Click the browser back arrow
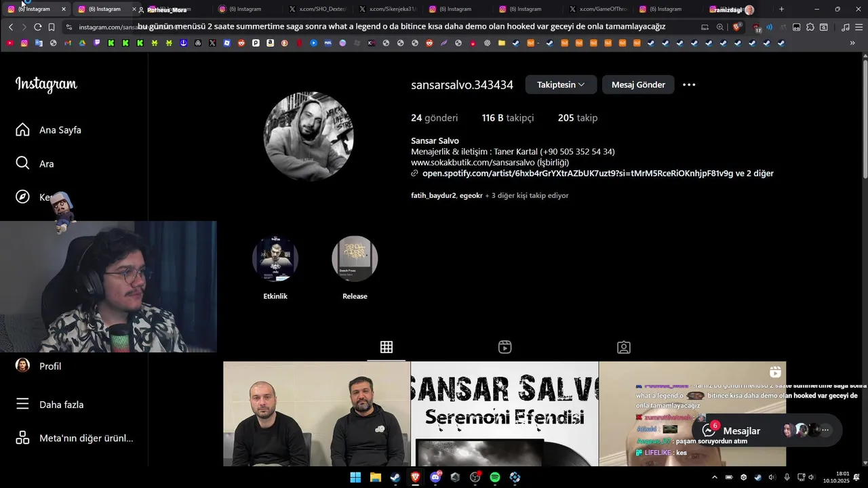The height and width of the screenshot is (488, 868). tap(11, 27)
